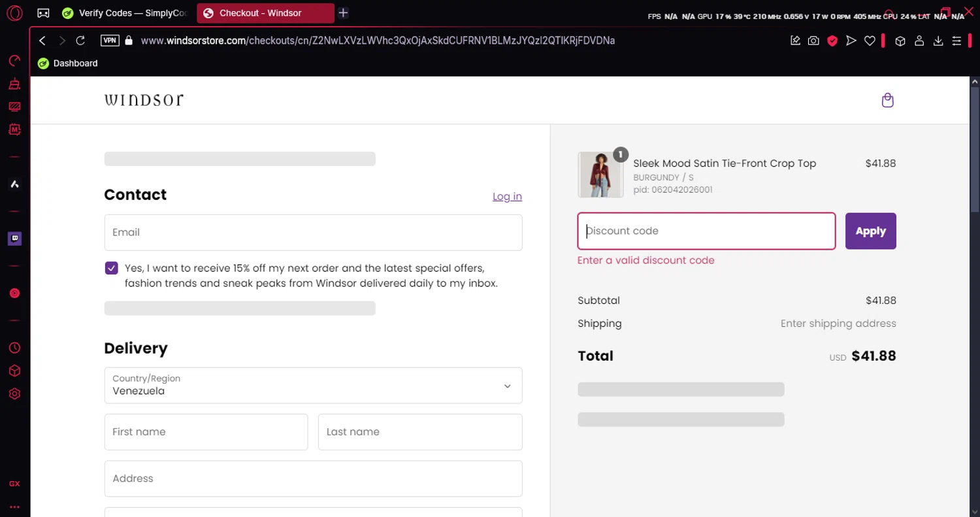Open a new tab with plus
Image resolution: width=980 pixels, height=517 pixels.
tap(343, 13)
